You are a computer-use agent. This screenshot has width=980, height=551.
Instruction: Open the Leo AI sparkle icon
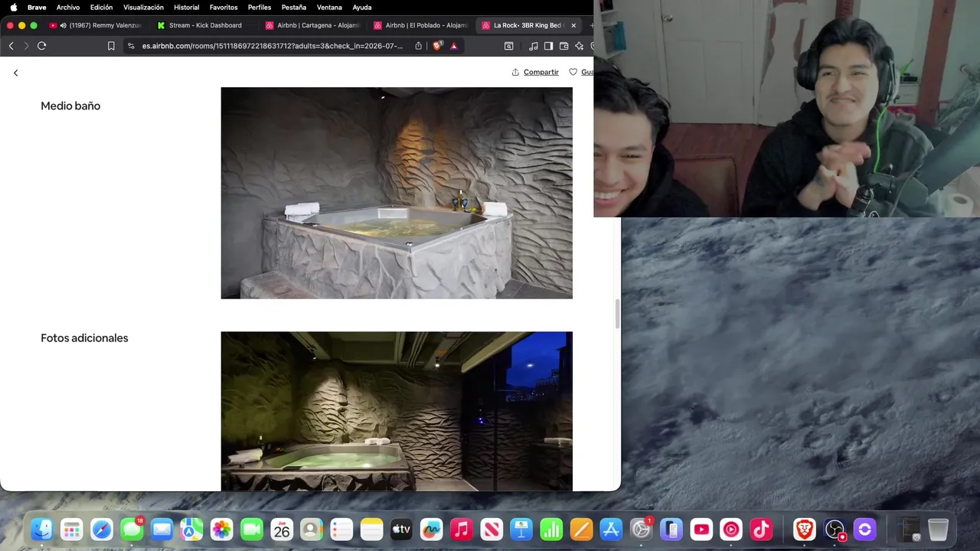click(579, 46)
